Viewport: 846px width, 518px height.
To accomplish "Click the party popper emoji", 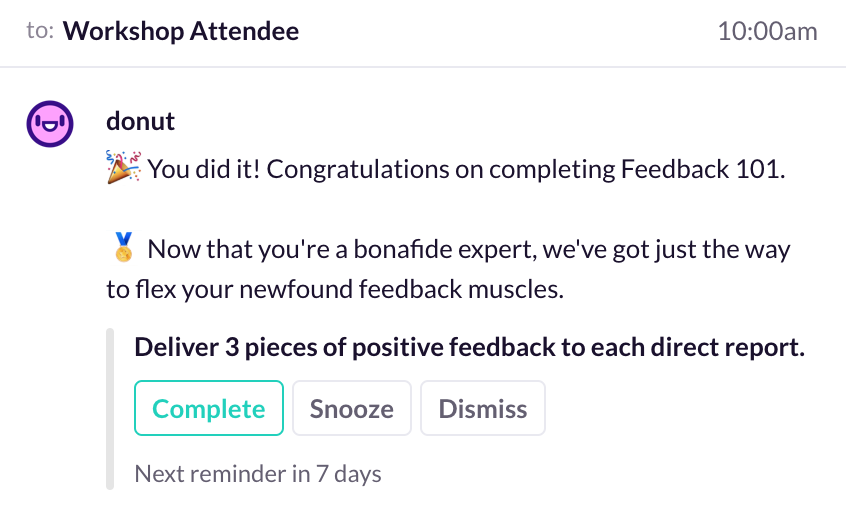I will tap(124, 167).
